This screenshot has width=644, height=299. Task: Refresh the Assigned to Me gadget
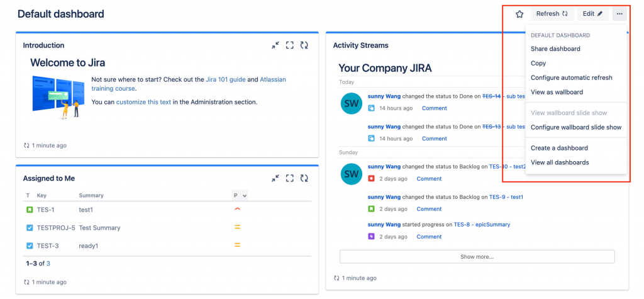click(304, 178)
